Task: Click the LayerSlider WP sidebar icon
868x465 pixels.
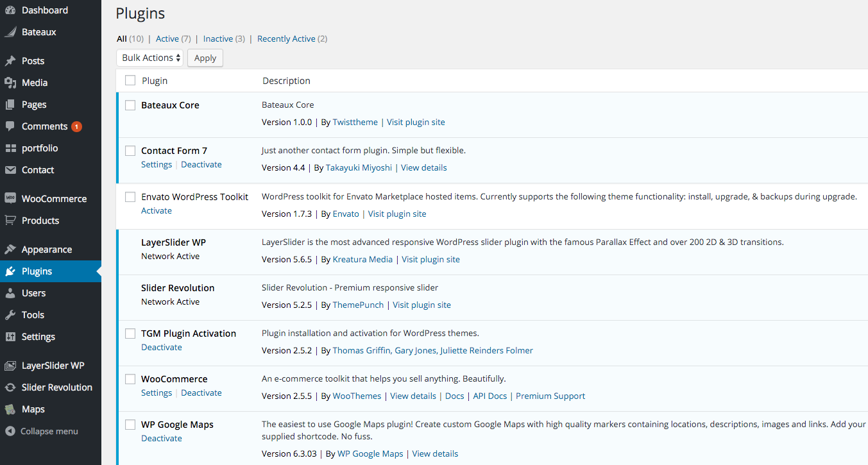Action: point(10,366)
